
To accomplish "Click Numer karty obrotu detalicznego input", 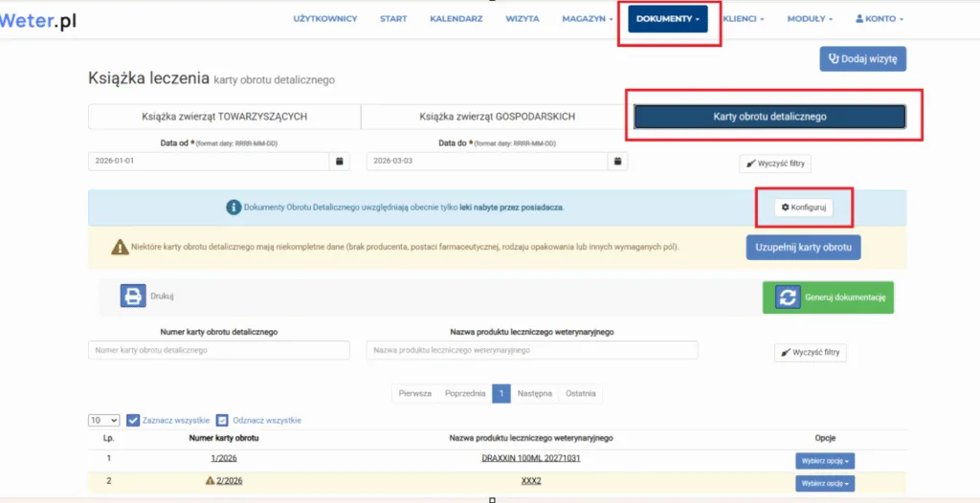I will 219,351.
